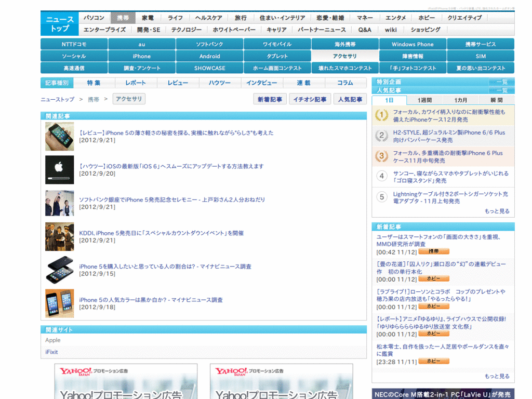
Task: Open the ラブライブ ローソン collaboration article
Action: point(441,295)
